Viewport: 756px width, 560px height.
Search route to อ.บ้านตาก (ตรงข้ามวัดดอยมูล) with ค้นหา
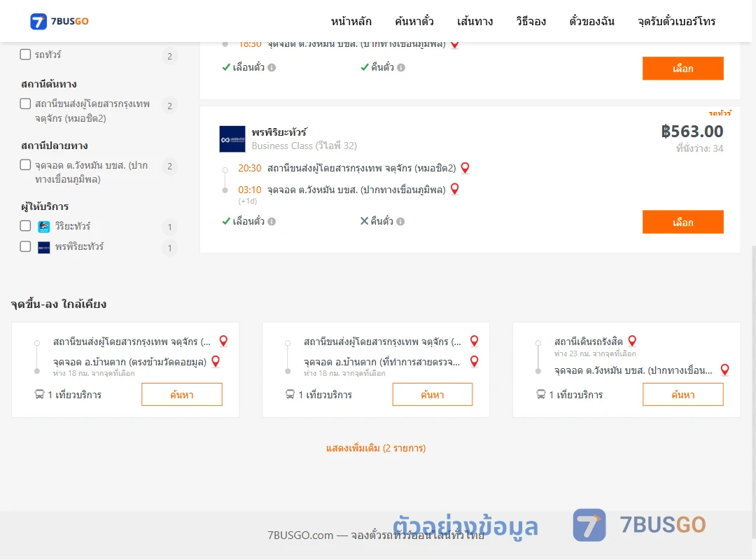coord(182,395)
